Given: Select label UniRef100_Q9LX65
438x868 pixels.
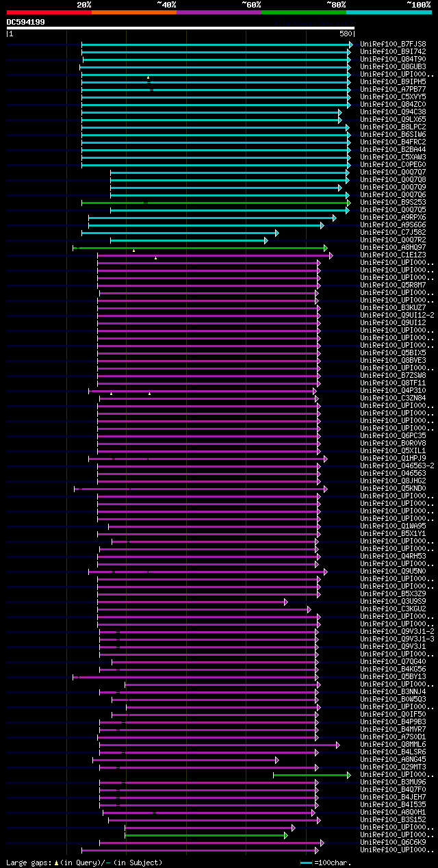Looking at the screenshot, I should pos(393,119).
